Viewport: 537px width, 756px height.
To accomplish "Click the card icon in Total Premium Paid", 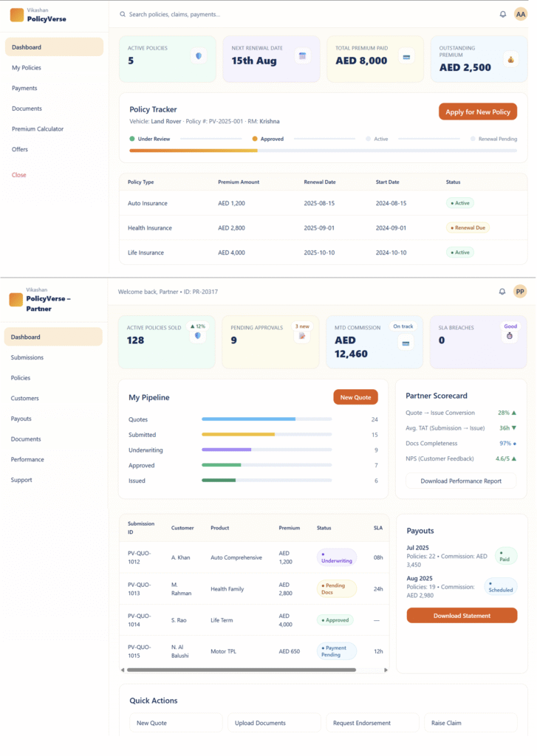I will point(406,56).
